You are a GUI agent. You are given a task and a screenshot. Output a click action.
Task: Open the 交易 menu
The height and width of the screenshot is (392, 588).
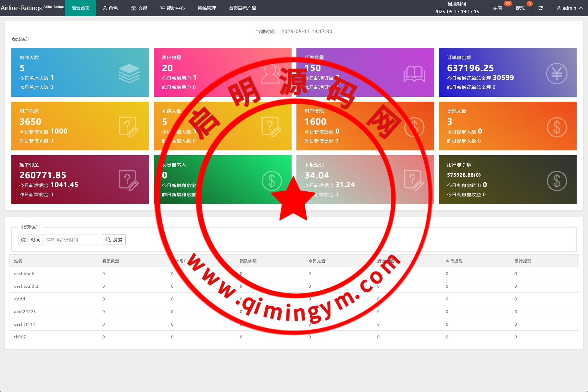pos(139,8)
